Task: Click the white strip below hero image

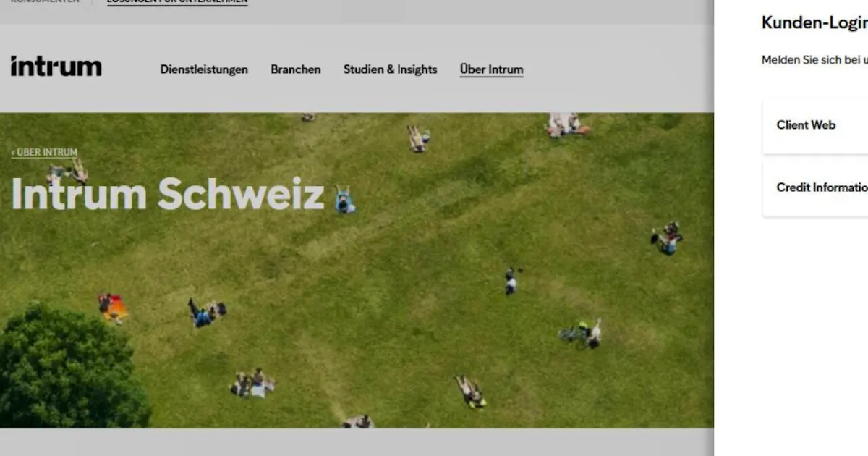Action: (357, 442)
